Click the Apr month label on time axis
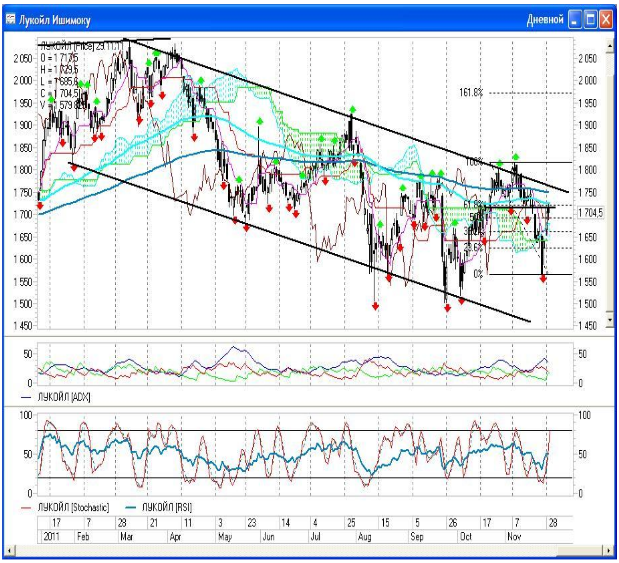The image size is (619, 563). [x=175, y=536]
